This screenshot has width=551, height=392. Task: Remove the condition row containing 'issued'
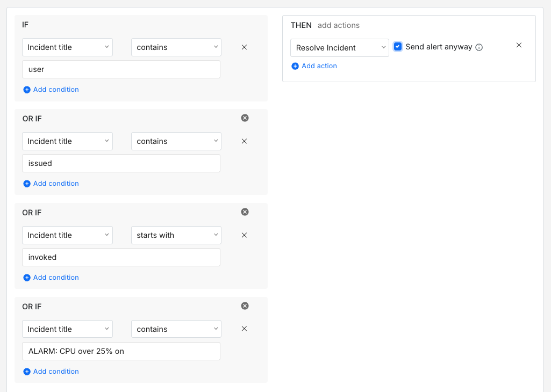[x=244, y=141]
